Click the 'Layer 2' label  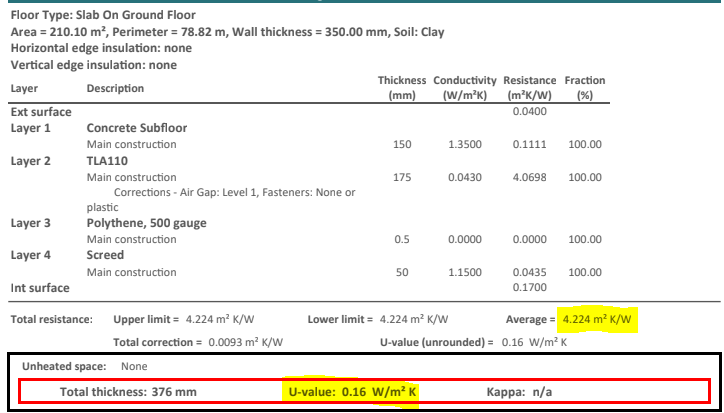pyautogui.click(x=30, y=161)
